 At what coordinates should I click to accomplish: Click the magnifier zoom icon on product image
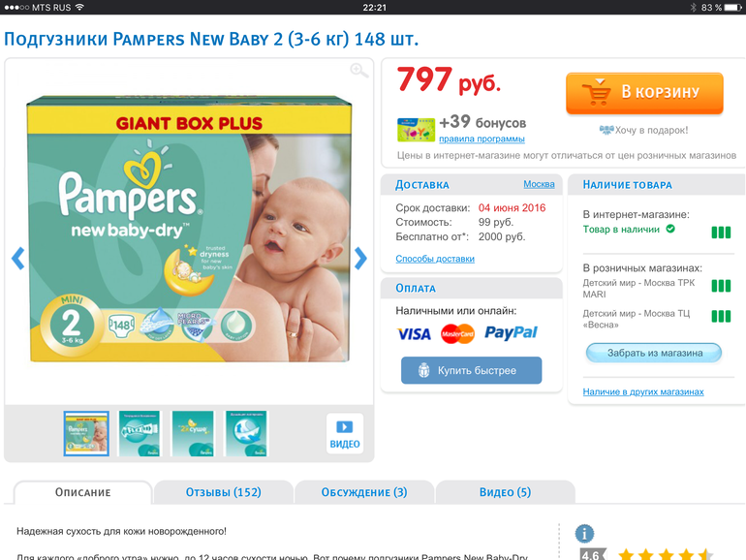click(358, 71)
